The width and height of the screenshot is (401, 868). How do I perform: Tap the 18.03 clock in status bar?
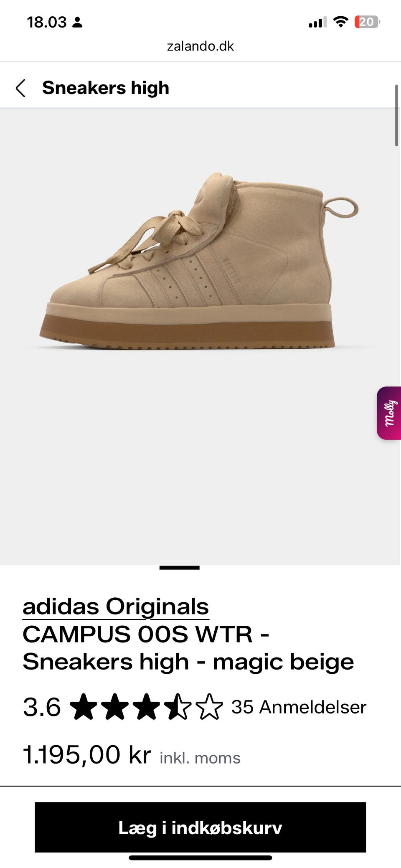point(47,22)
